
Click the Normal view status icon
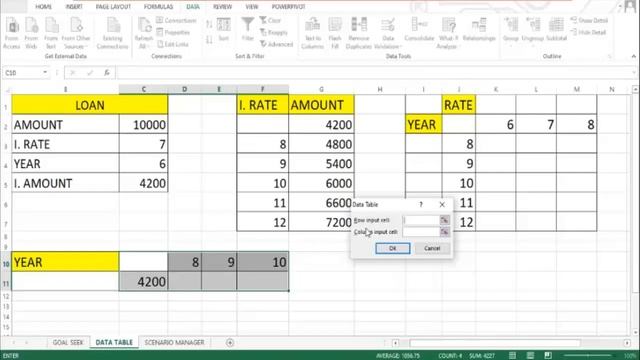(512, 356)
